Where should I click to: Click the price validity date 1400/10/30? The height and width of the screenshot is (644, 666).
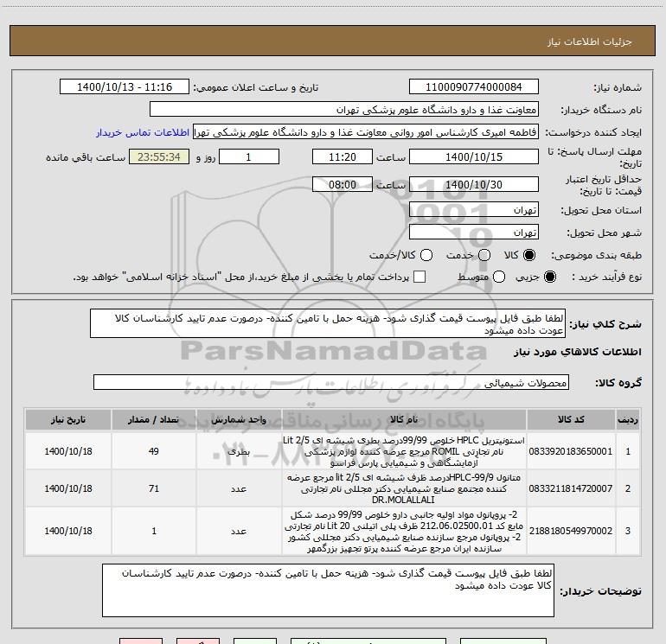474,184
